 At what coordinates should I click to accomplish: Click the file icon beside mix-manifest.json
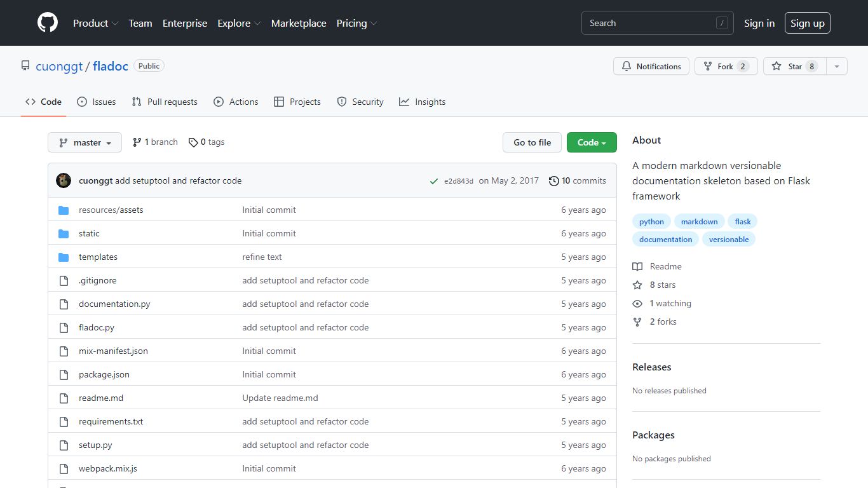(64, 351)
